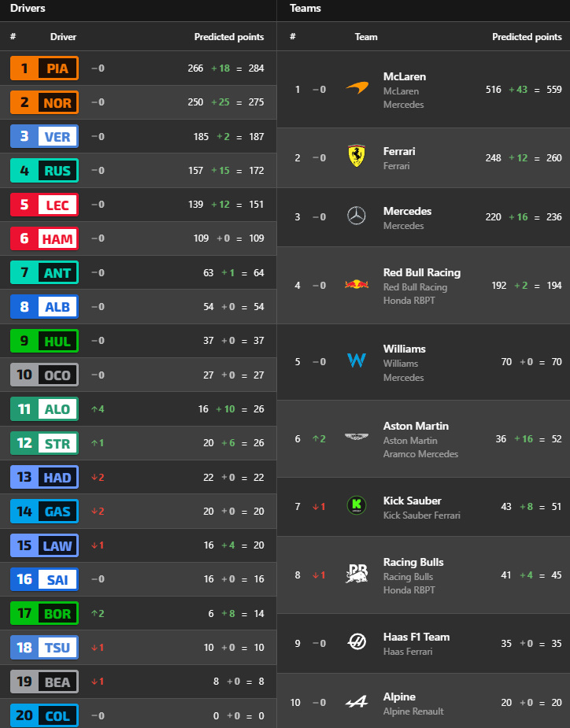Select the HAD driver badge
Screen dimensions: 570x728
coord(45,477)
